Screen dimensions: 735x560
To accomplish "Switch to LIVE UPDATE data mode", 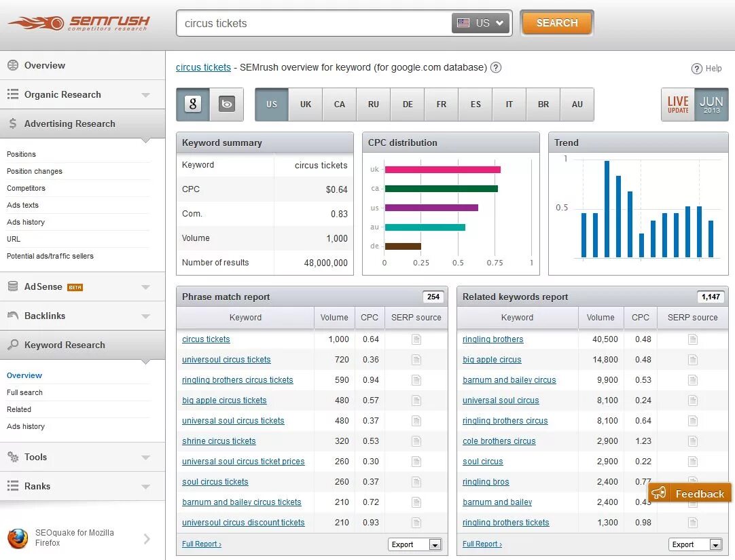I will point(678,105).
